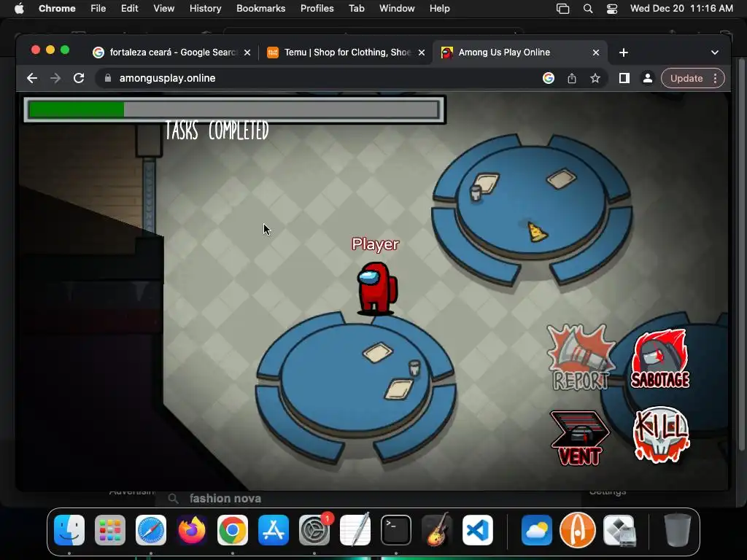Open the orange rocket app in Dock
This screenshot has width=747, height=560.
click(x=578, y=530)
